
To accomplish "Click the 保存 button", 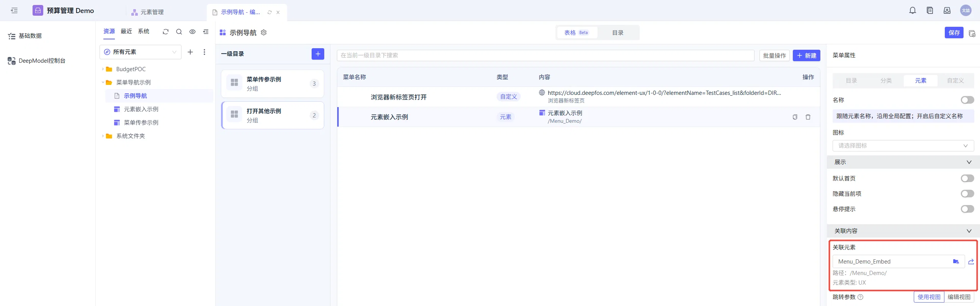I will tap(954, 33).
